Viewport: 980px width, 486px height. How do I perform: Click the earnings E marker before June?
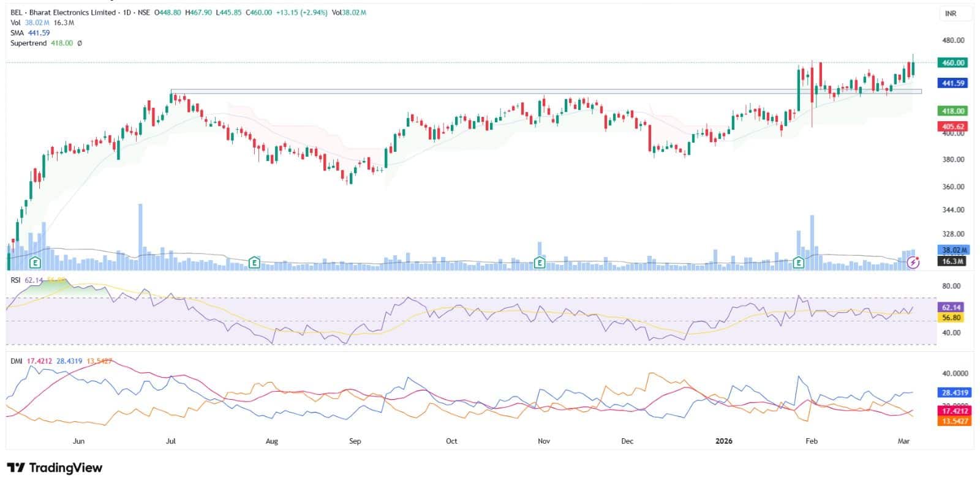pos(36,263)
